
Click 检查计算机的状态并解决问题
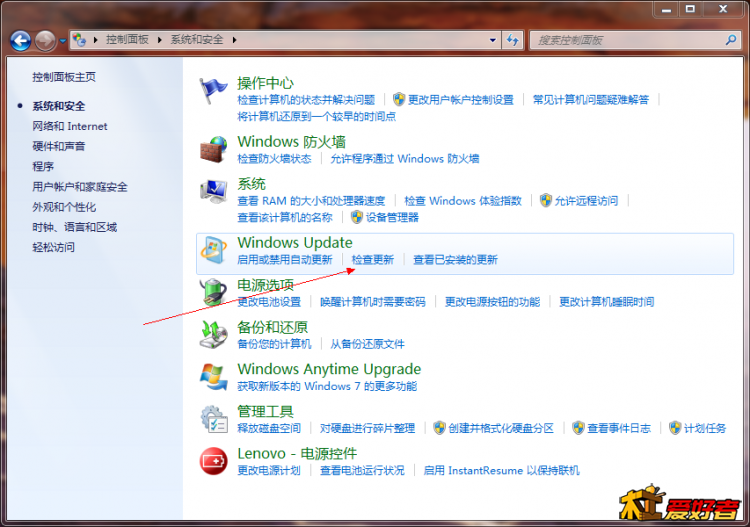[x=306, y=99]
